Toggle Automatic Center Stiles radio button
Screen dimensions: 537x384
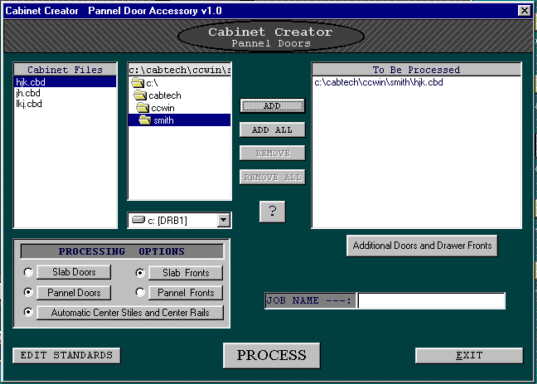[28, 312]
